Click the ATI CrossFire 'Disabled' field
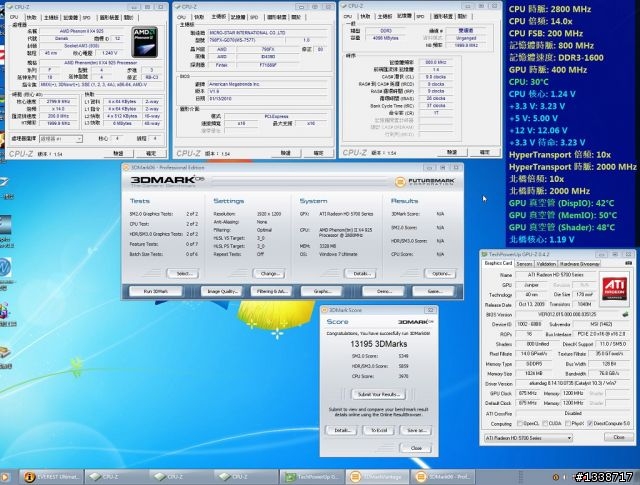 pyautogui.click(x=573, y=413)
